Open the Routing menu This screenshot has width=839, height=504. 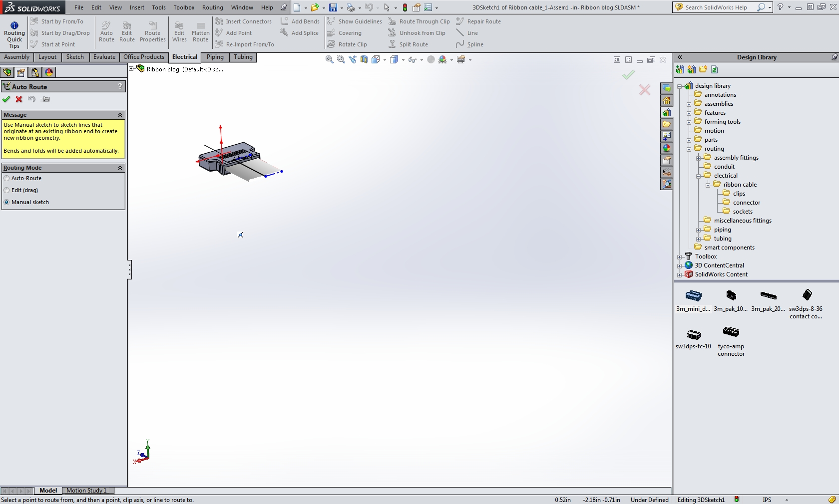pyautogui.click(x=212, y=7)
